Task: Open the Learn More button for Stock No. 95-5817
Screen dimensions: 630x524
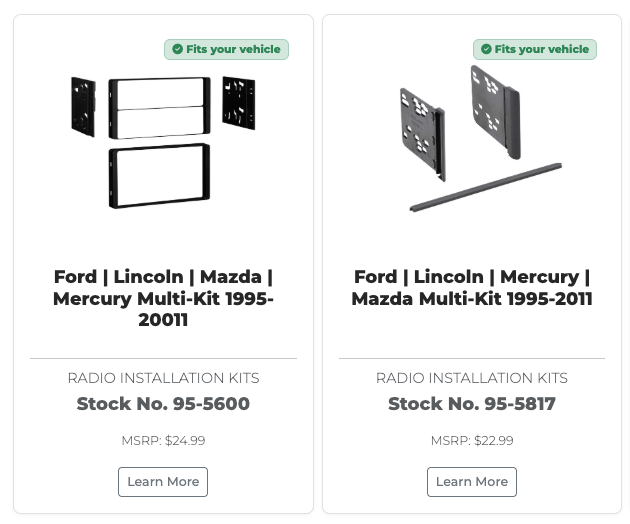Action: point(472,481)
